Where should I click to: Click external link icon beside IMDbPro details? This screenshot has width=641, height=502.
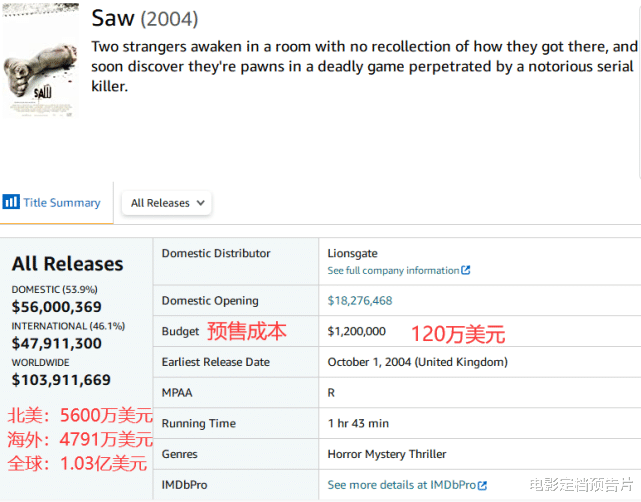pos(482,485)
